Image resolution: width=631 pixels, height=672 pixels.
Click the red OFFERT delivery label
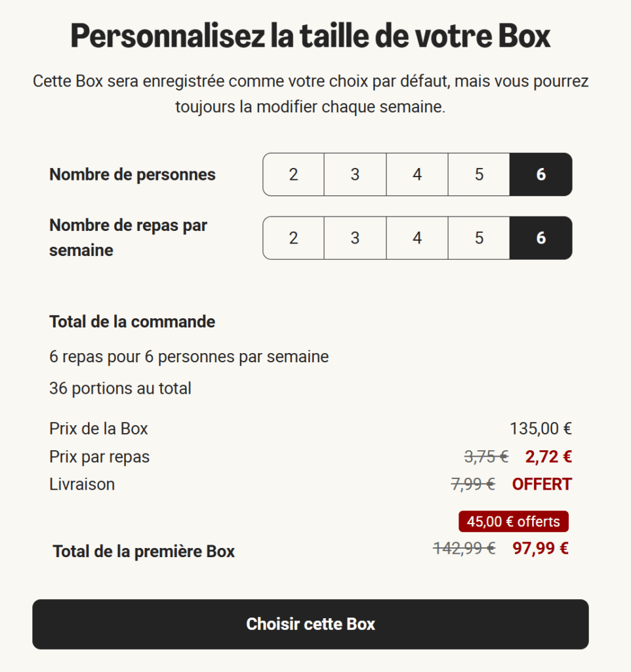[x=542, y=484]
